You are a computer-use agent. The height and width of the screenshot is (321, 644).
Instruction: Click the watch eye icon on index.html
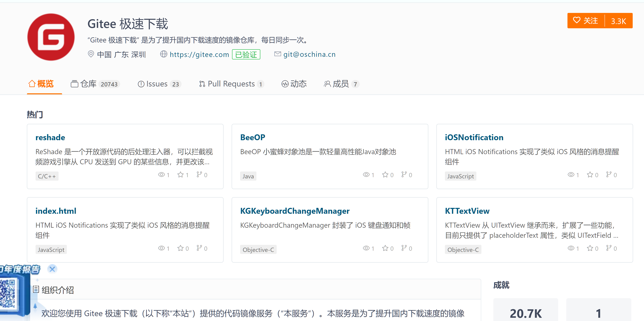[x=162, y=248]
